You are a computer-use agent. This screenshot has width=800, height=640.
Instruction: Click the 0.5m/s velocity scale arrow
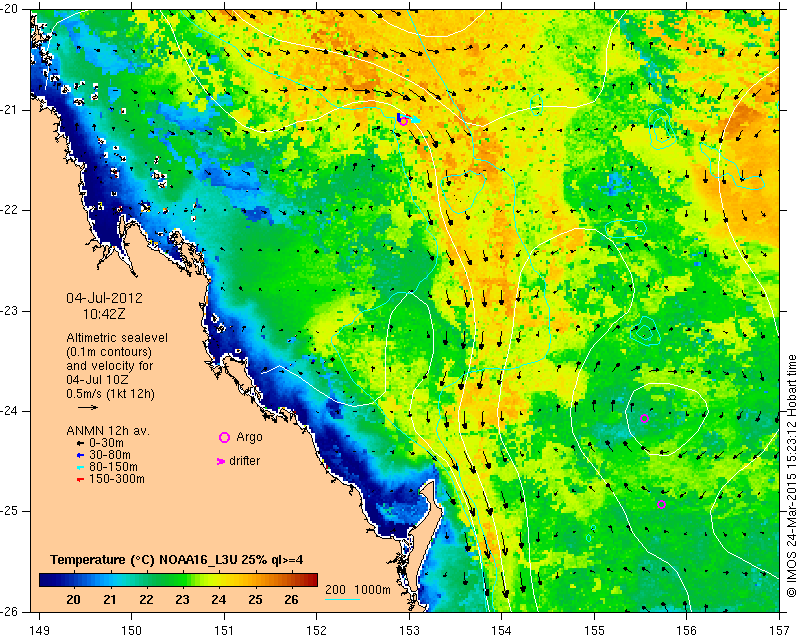click(88, 407)
